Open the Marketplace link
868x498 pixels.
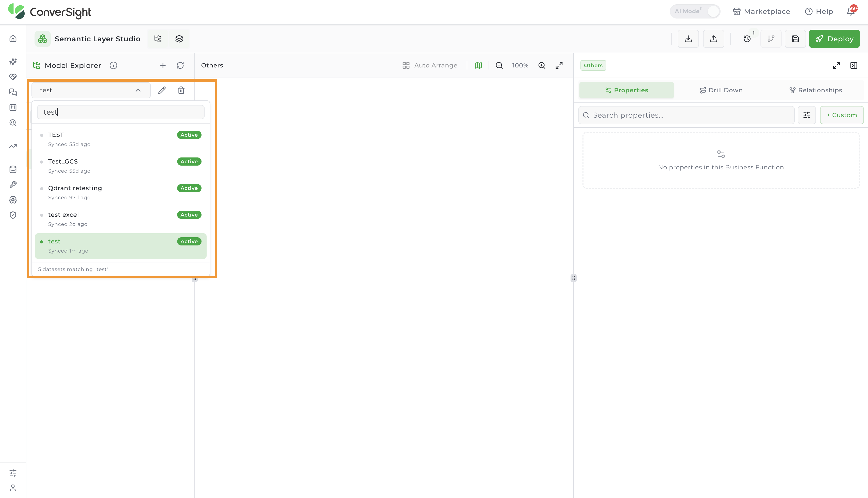762,11
